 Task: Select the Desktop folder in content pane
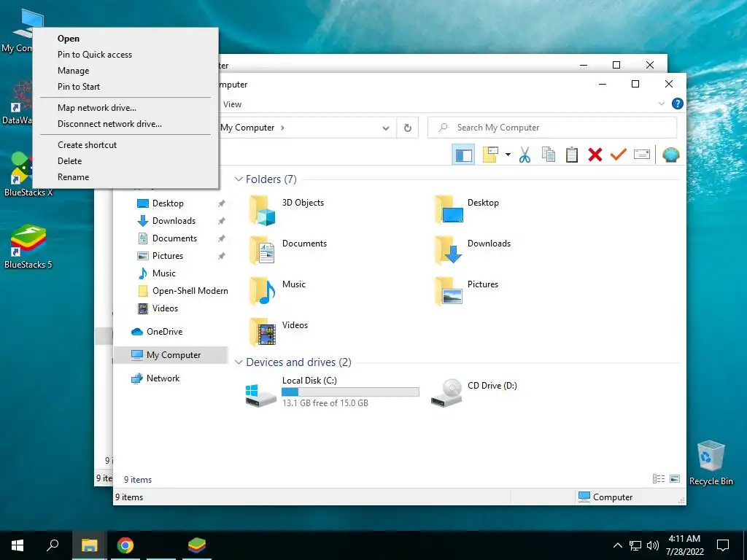pos(467,209)
